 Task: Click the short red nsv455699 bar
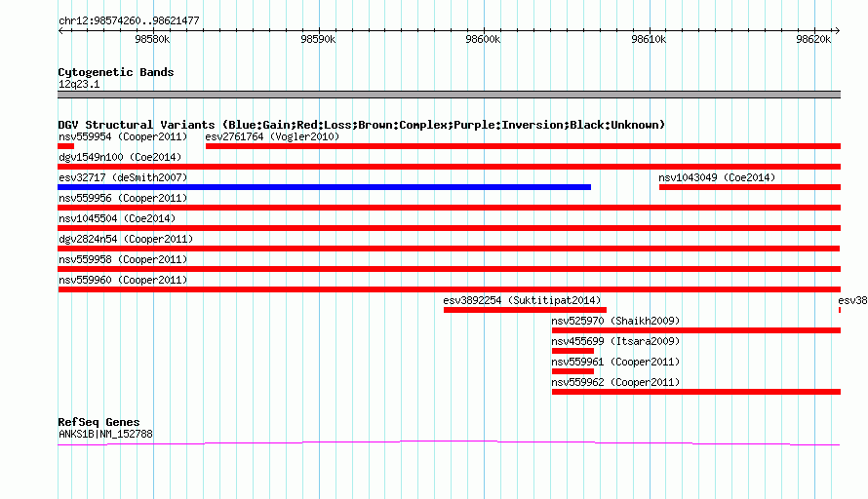(x=572, y=351)
